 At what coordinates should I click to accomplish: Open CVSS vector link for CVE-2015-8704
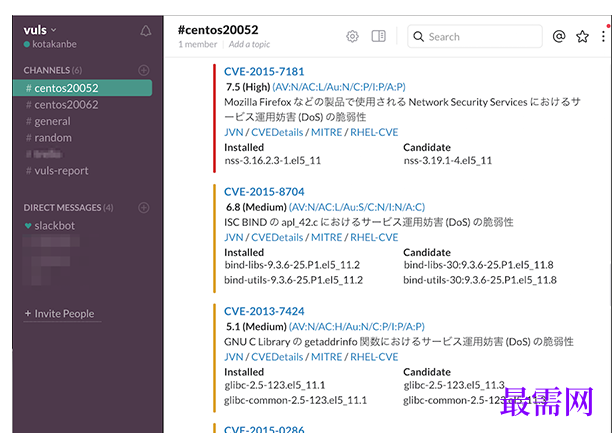coord(357,207)
